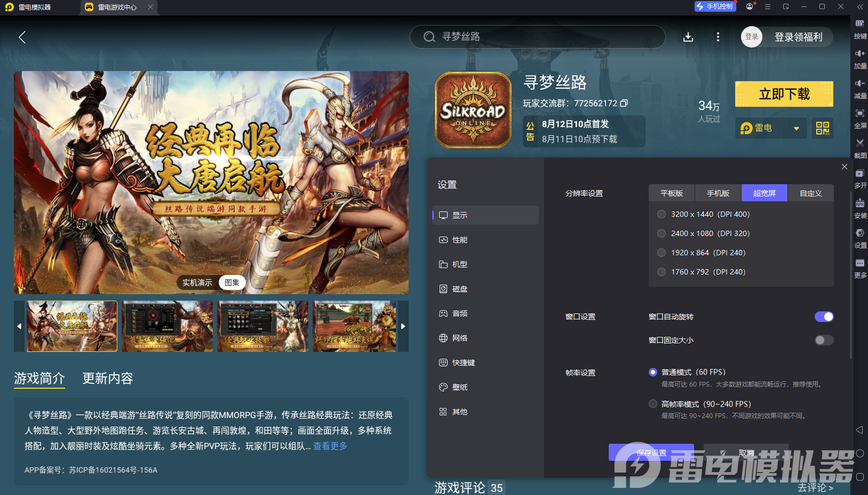Switch to the 更新内容 tab

108,379
